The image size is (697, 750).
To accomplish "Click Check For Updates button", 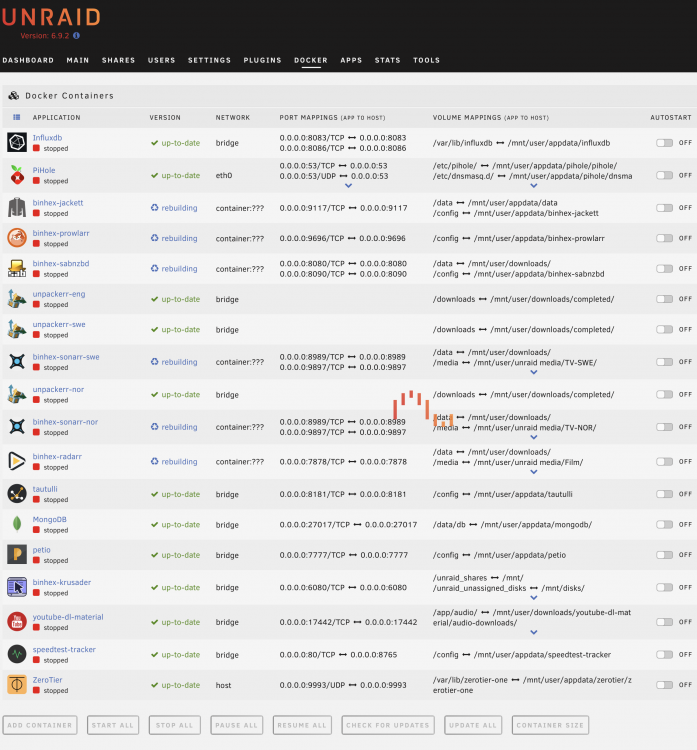I will click(388, 725).
